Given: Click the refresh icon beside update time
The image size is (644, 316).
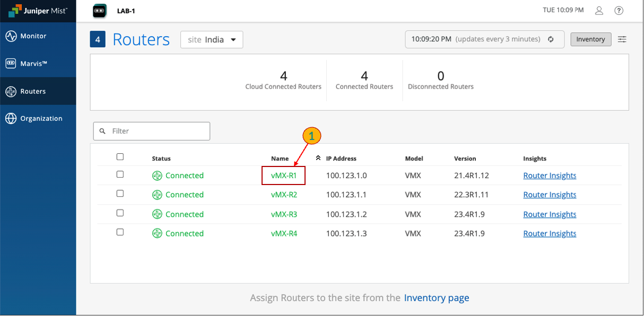Looking at the screenshot, I should [551, 39].
